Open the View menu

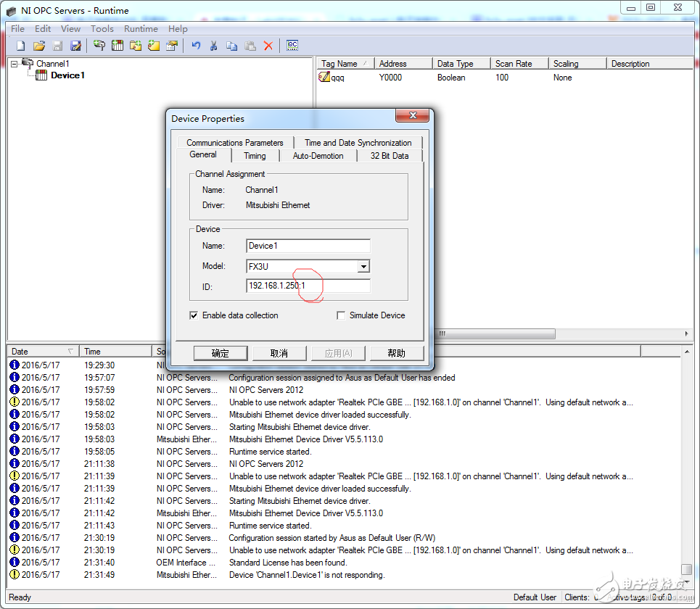(70, 28)
